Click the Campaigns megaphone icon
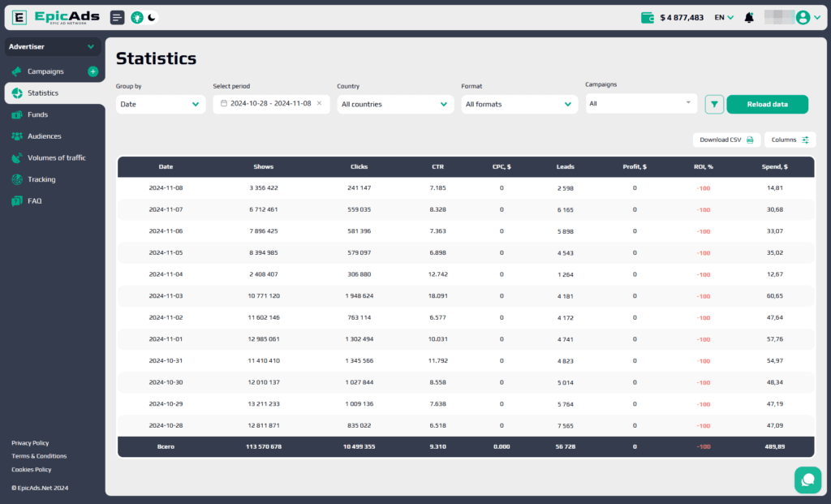The width and height of the screenshot is (831, 504). coord(17,71)
